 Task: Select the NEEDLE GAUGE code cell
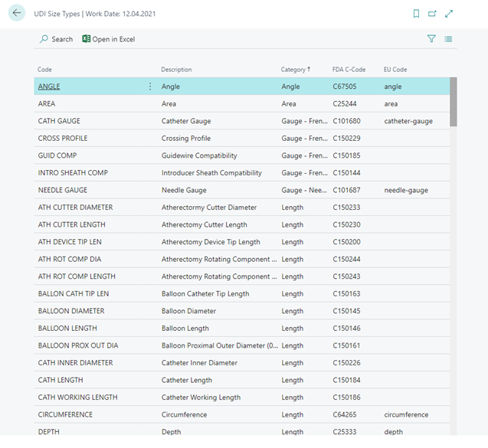click(63, 190)
